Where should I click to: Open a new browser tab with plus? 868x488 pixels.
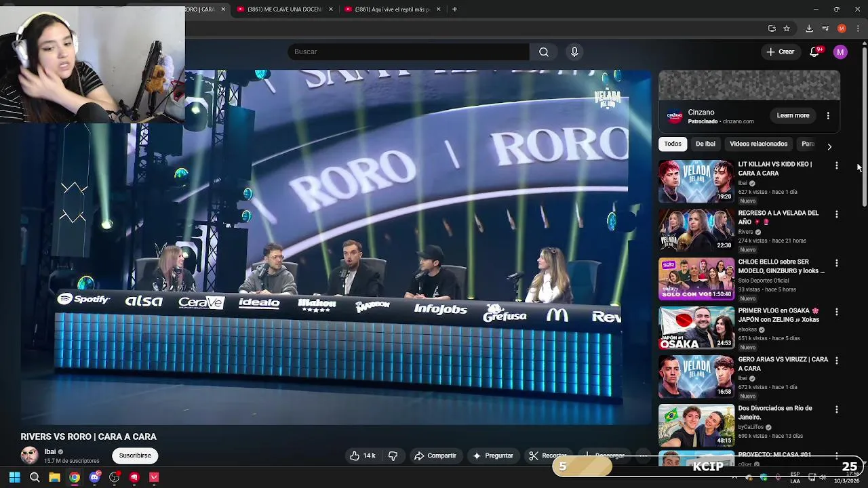click(x=454, y=9)
